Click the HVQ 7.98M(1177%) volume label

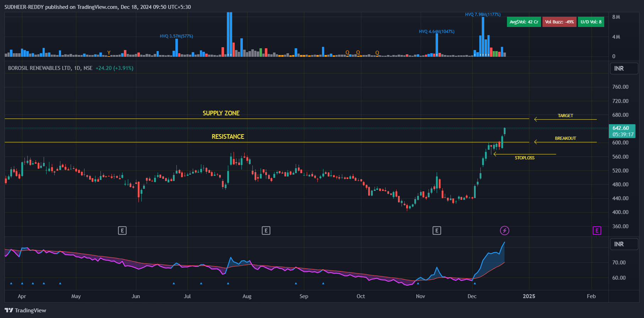[x=483, y=15]
